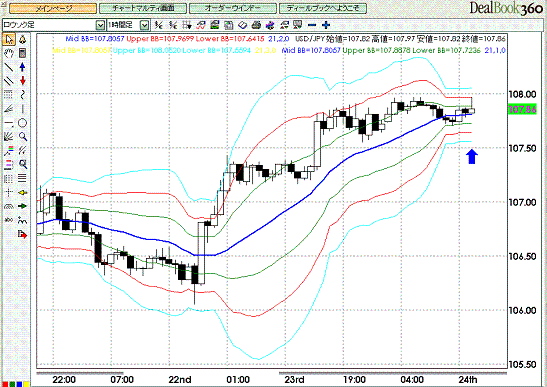Image resolution: width=547 pixels, height=387 pixels.
Task: Open the ディールブックへようこそ tab
Action: point(323,8)
